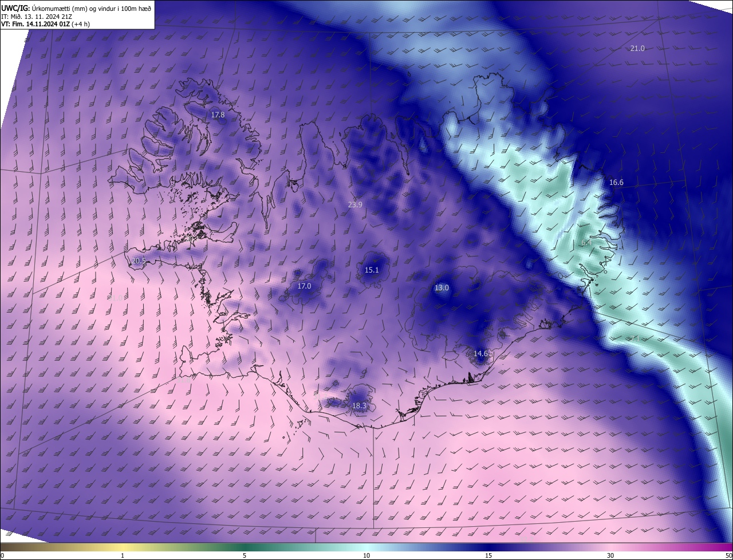This screenshot has width=733, height=560.
Task: Click the legend tick label 5
Action: tap(245, 555)
